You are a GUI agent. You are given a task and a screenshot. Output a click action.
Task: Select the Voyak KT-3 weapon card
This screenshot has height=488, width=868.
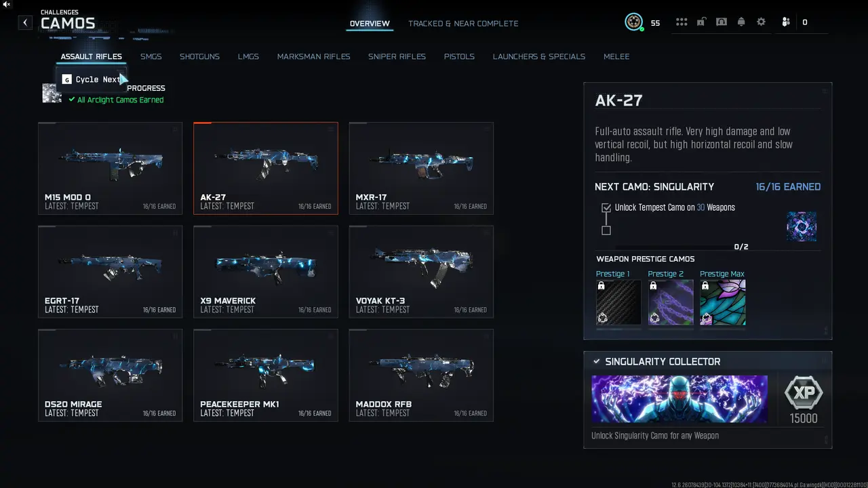coord(421,272)
